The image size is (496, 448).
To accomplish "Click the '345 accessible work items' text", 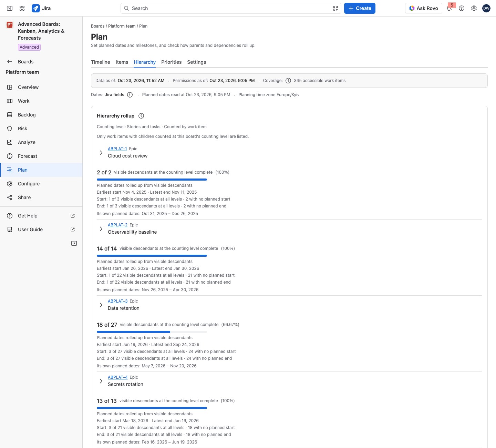I will [320, 81].
